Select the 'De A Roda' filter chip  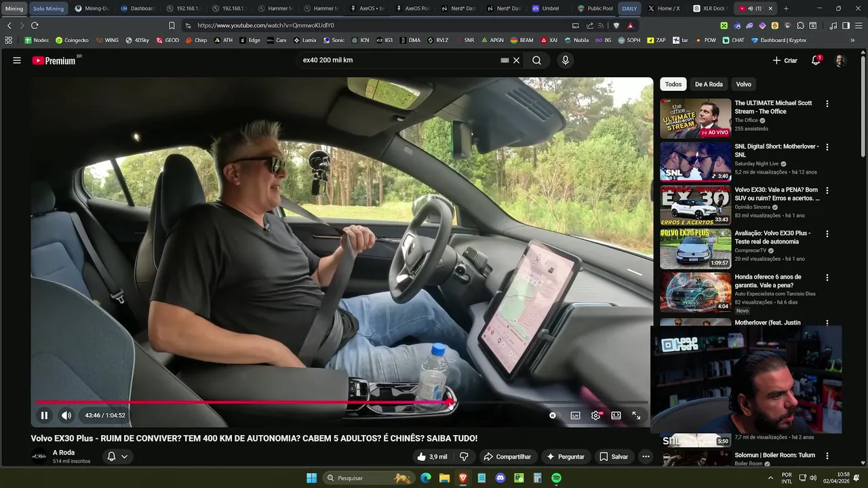click(709, 84)
